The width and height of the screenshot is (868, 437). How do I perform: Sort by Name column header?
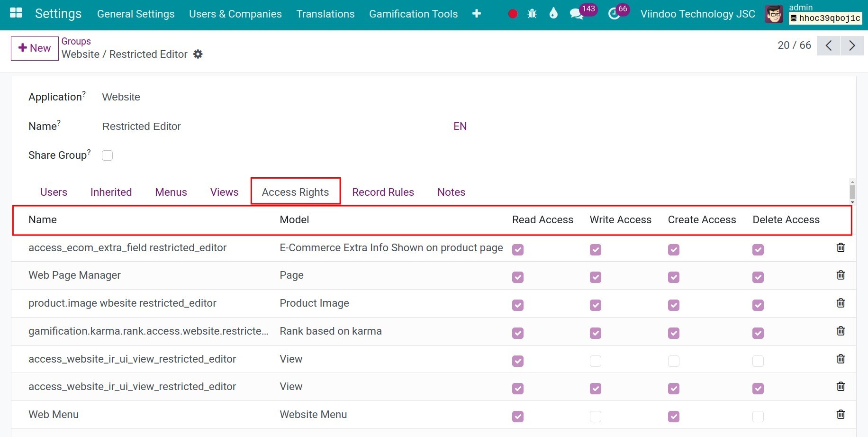pyautogui.click(x=43, y=220)
